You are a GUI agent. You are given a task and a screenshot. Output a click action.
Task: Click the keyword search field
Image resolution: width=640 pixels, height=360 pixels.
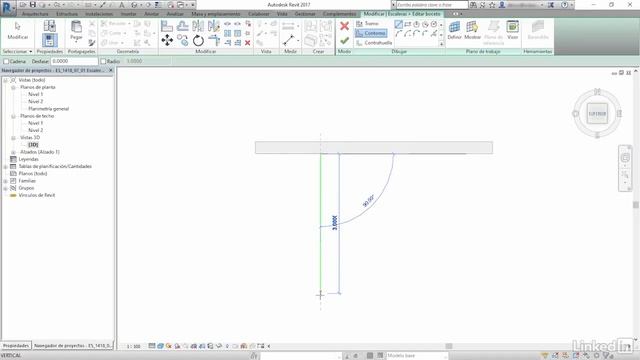click(x=432, y=5)
